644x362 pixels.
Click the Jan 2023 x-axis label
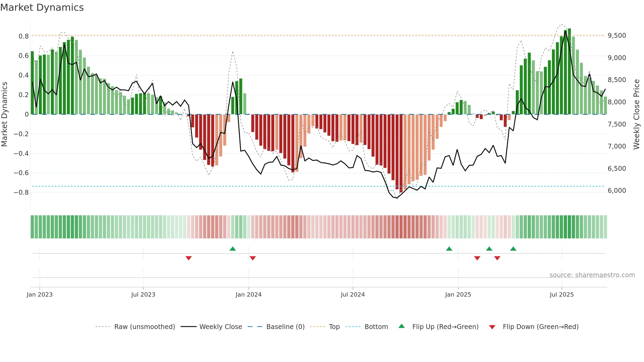tap(40, 294)
